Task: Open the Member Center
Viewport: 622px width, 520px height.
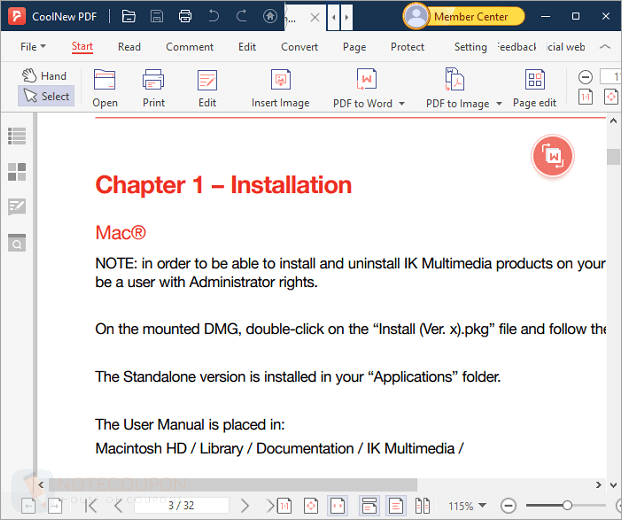Action: pos(464,17)
